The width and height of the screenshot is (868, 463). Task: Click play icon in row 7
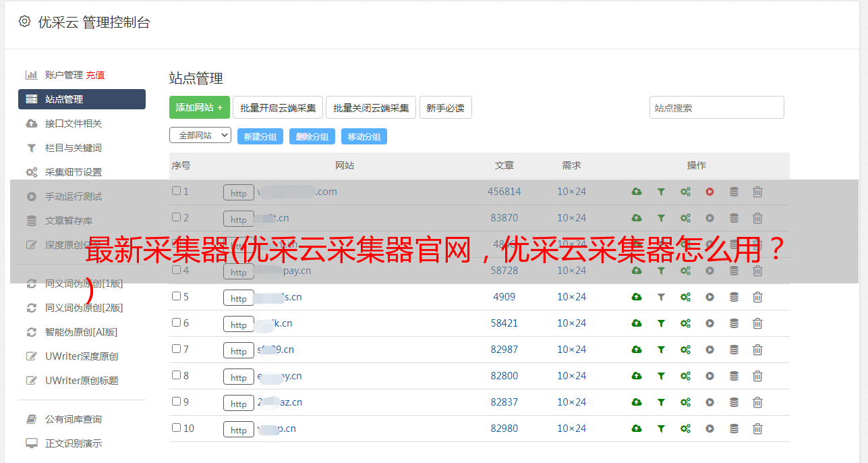coord(710,350)
